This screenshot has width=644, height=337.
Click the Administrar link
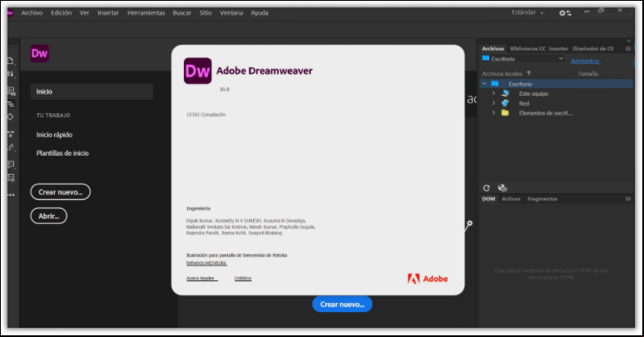(586, 61)
